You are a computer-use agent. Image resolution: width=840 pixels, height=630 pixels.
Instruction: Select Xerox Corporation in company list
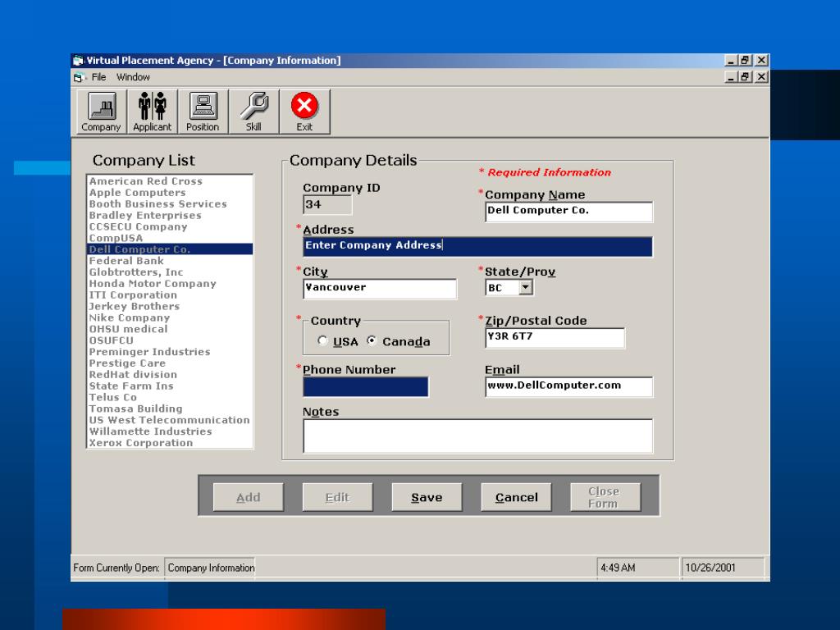170,442
